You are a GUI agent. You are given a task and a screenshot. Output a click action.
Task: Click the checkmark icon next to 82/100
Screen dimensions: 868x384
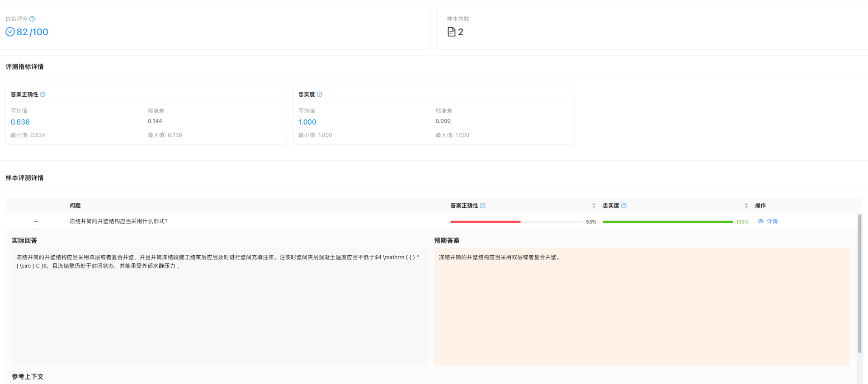(10, 32)
